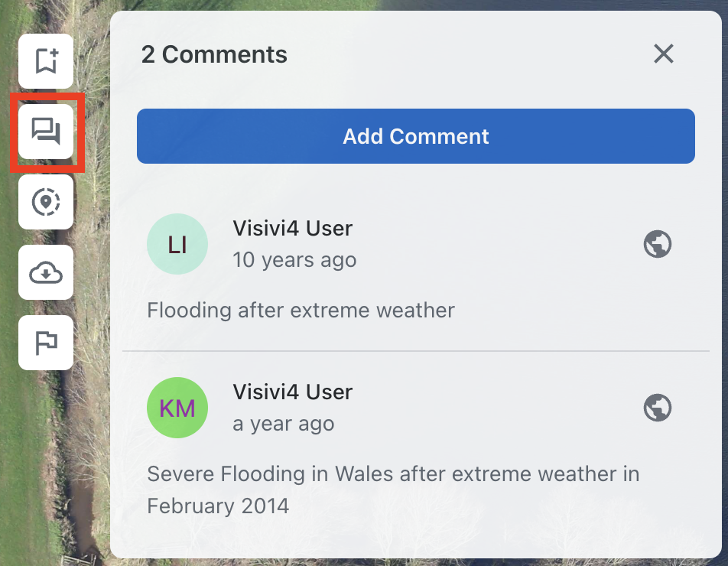Screen dimensions: 728x566
Task: Dismiss the comments panel with the X
Action: (x=664, y=54)
